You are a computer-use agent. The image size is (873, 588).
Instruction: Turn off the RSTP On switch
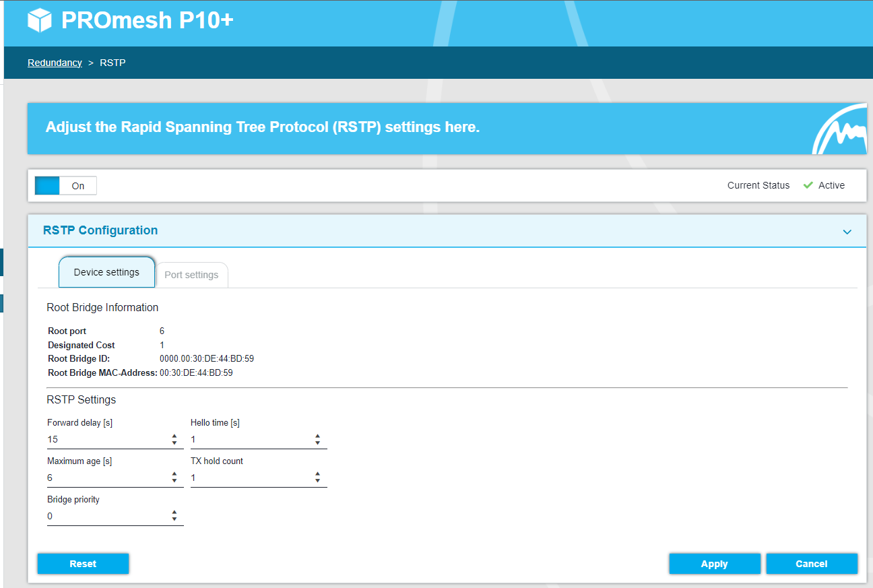(x=65, y=185)
